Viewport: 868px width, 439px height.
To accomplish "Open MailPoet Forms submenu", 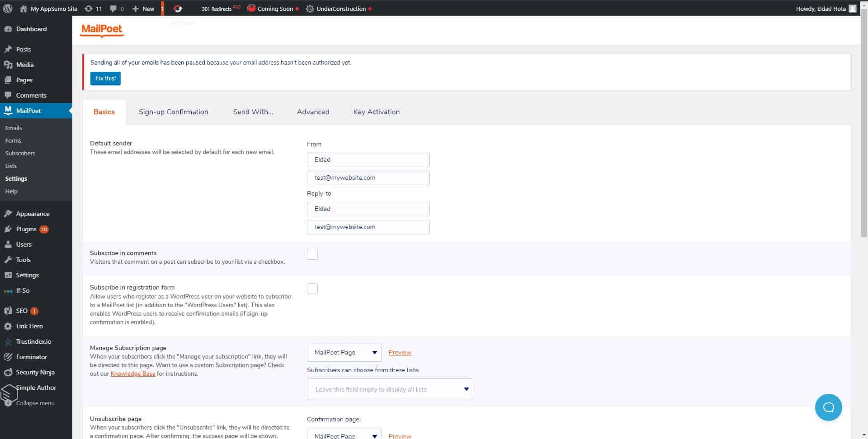I will 13,141.
